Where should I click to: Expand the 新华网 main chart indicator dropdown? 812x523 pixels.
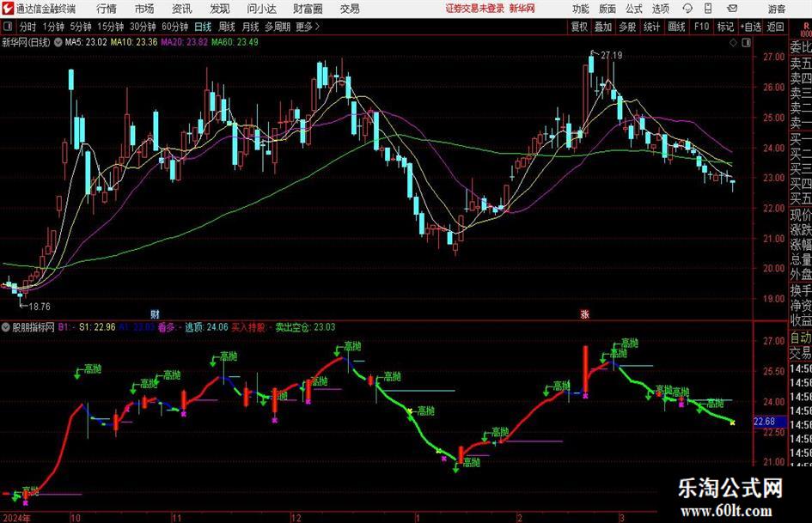[58, 42]
